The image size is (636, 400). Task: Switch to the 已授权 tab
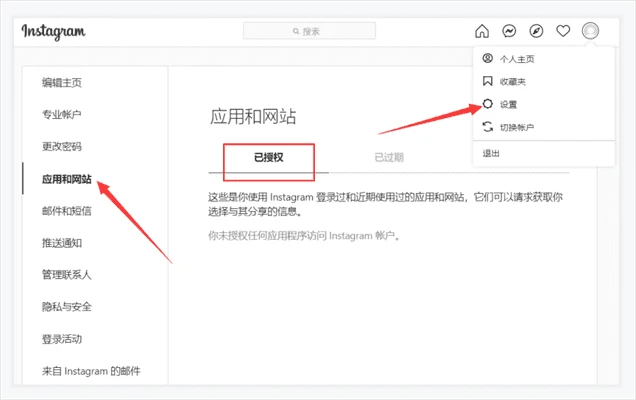pos(269,157)
